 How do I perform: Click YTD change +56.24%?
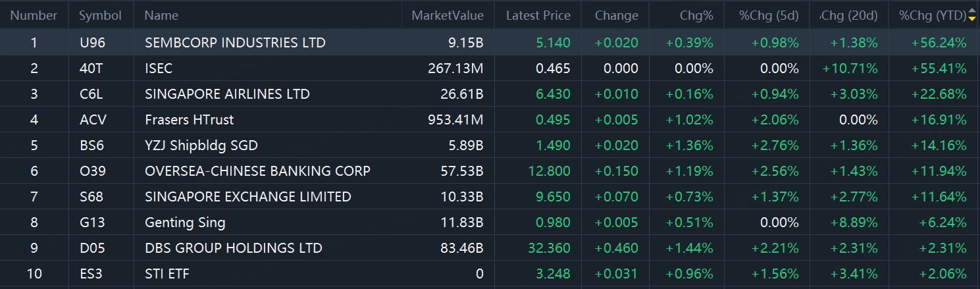click(x=939, y=43)
